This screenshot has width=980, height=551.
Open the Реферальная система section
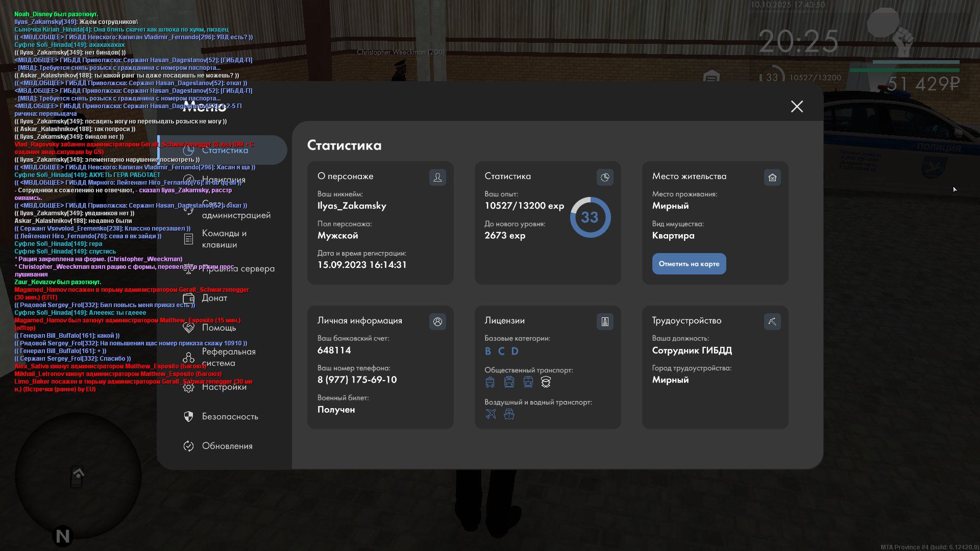(x=228, y=357)
